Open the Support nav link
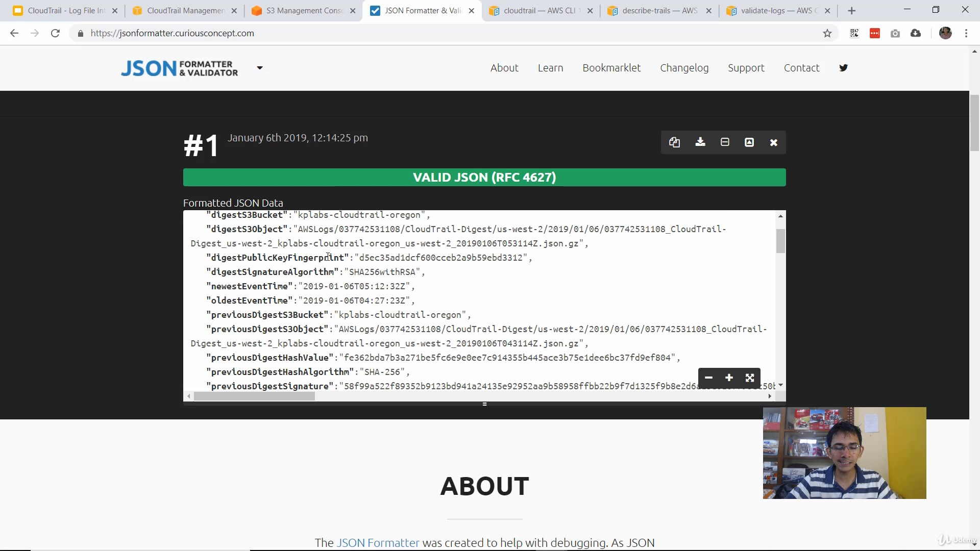Screen dimensions: 980x551 click(x=746, y=68)
